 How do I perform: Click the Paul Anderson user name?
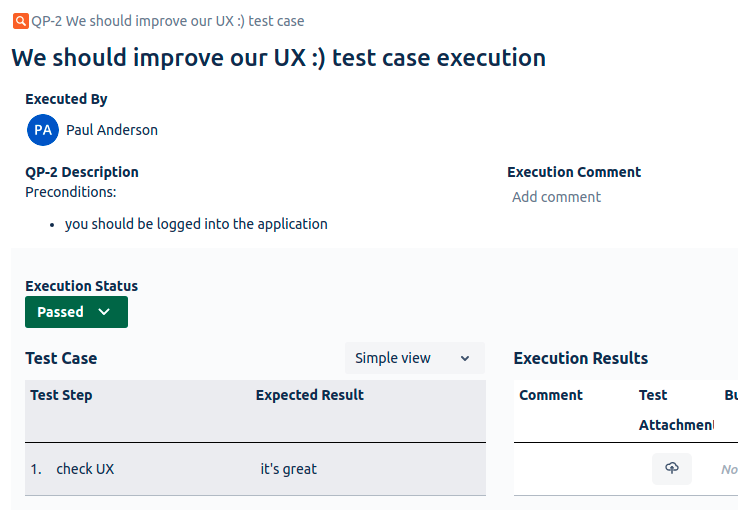(x=112, y=130)
